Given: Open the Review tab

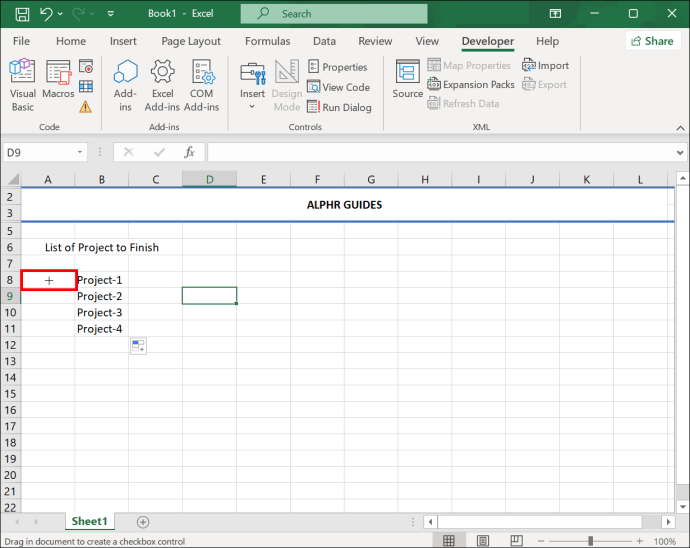Looking at the screenshot, I should point(375,41).
